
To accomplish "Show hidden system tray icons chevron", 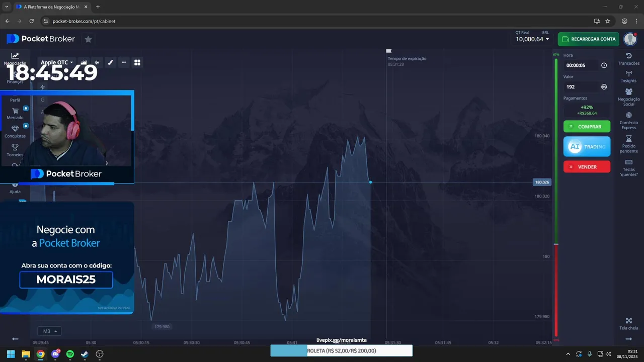I will pos(568,354).
